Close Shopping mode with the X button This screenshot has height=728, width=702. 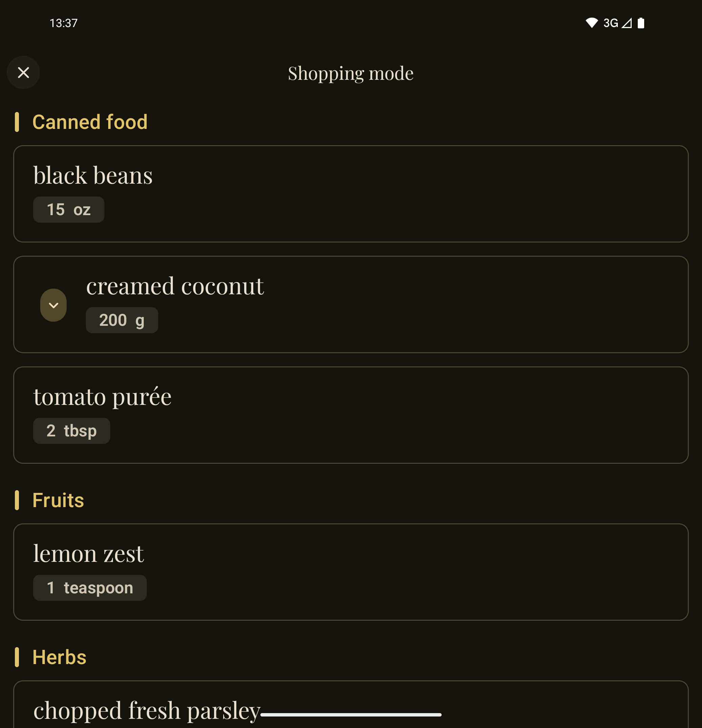23,72
